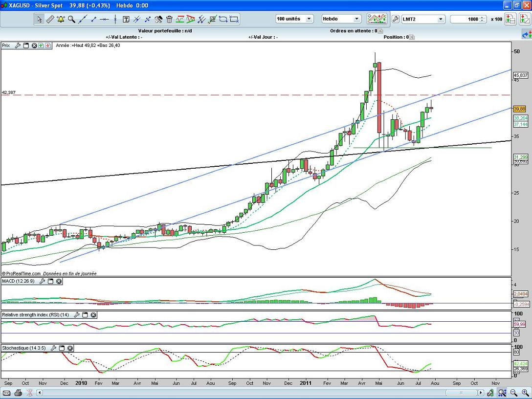Viewport: 532px width, 399px height.
Task: Click the alarm bell alert icon
Action: coord(61,20)
